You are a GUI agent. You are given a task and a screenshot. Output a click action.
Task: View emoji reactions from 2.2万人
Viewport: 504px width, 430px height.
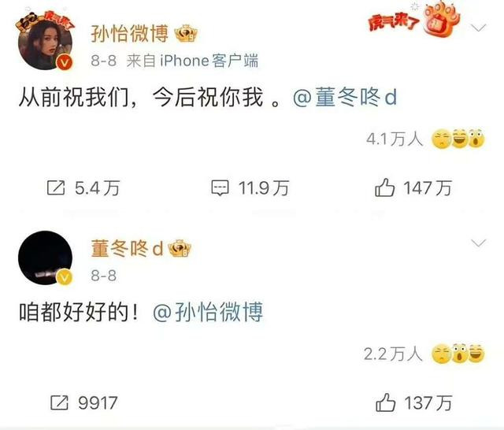click(x=458, y=354)
